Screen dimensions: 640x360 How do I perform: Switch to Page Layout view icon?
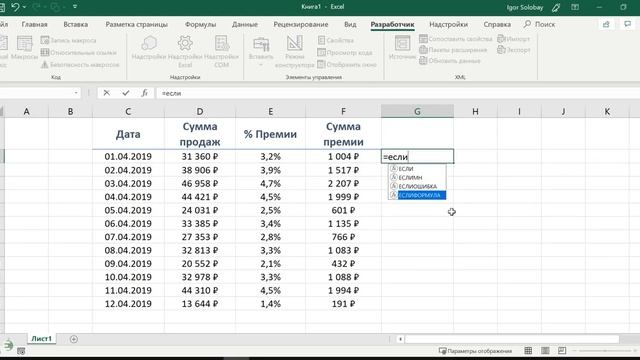(x=545, y=351)
